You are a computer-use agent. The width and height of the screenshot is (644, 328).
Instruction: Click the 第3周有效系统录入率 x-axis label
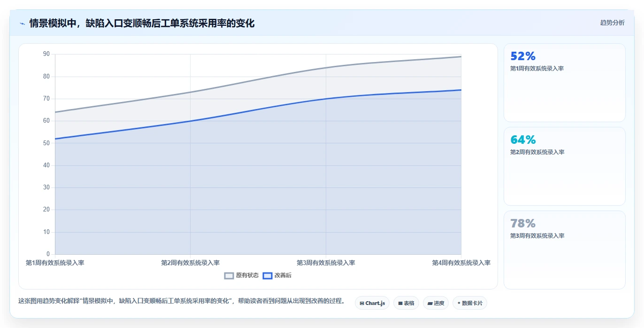[326, 263]
